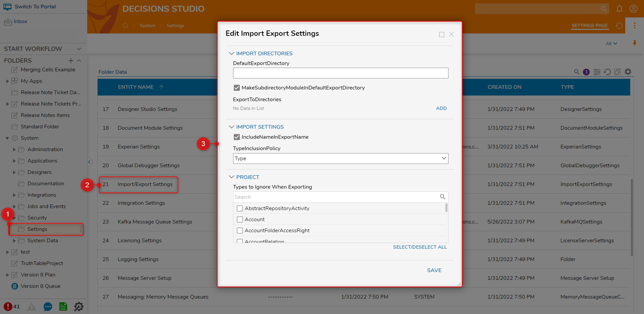Image resolution: width=644 pixels, height=314 pixels.
Task: Check the AbstractRepositoryActivity checkbox
Action: pyautogui.click(x=240, y=208)
